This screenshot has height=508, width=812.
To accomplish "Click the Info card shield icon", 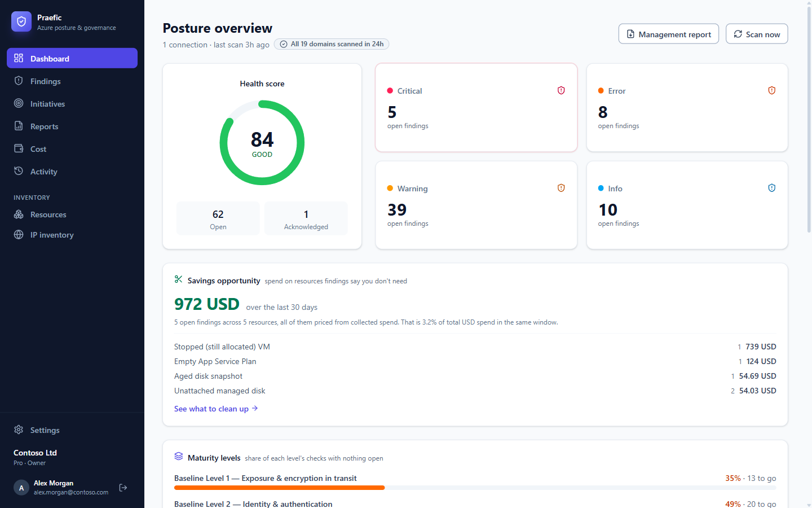I will tap(772, 188).
